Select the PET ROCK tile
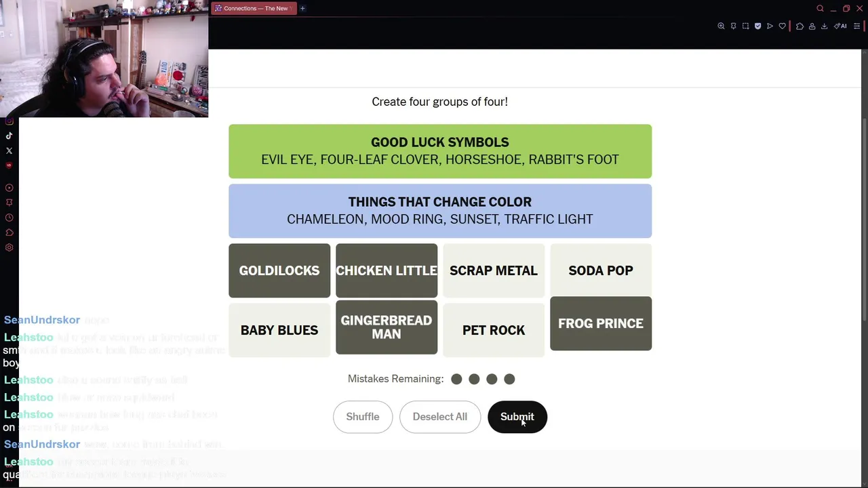Screen dimensions: 868x488 (494, 330)
